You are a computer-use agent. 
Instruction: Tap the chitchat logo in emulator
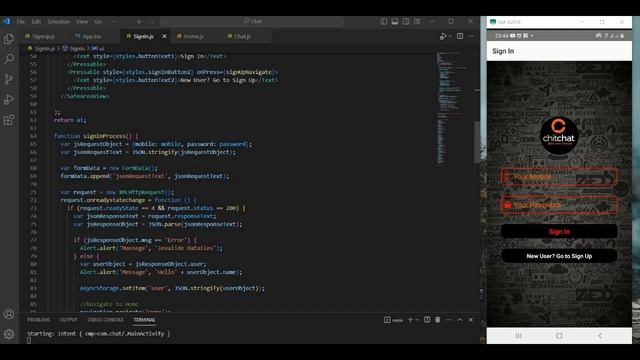tap(559, 136)
